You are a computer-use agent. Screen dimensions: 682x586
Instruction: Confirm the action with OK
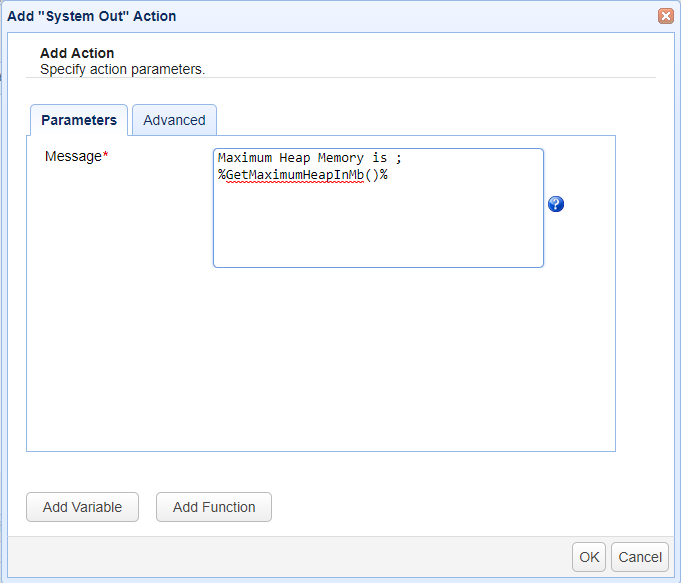pos(590,557)
